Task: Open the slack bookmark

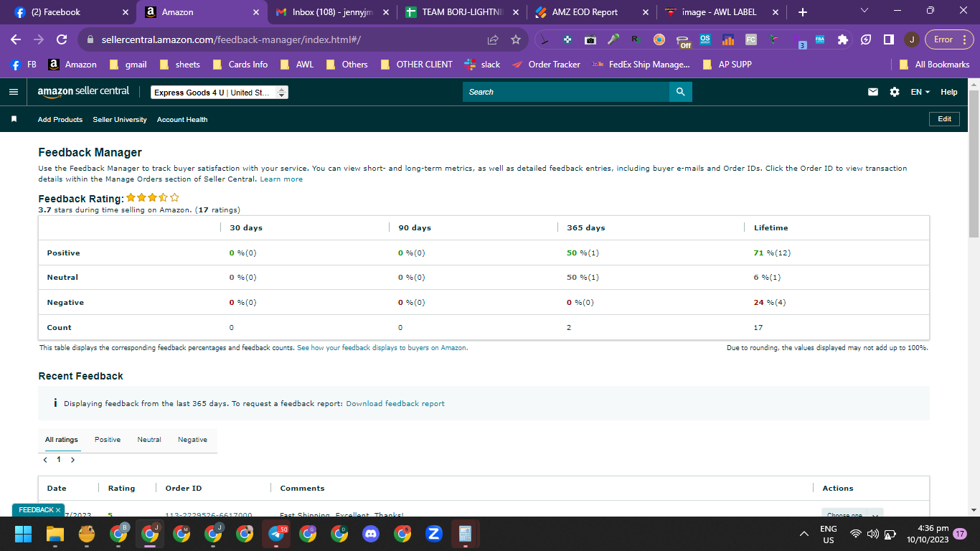Action: [482, 65]
